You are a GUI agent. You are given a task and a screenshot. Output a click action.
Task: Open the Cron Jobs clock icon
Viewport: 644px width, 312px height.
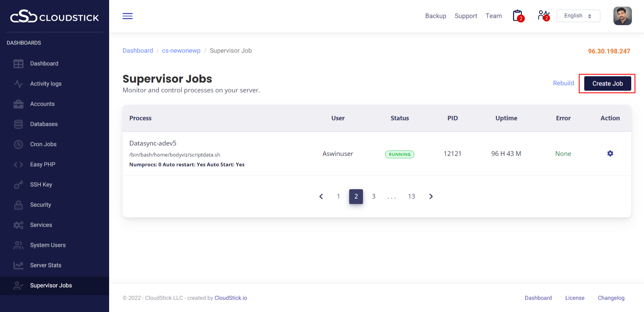coord(18,144)
